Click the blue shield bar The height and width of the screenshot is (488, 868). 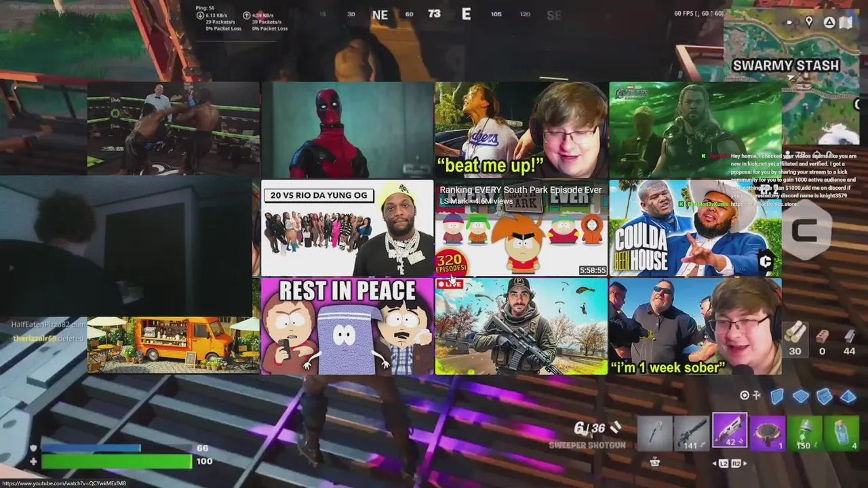[x=92, y=448]
